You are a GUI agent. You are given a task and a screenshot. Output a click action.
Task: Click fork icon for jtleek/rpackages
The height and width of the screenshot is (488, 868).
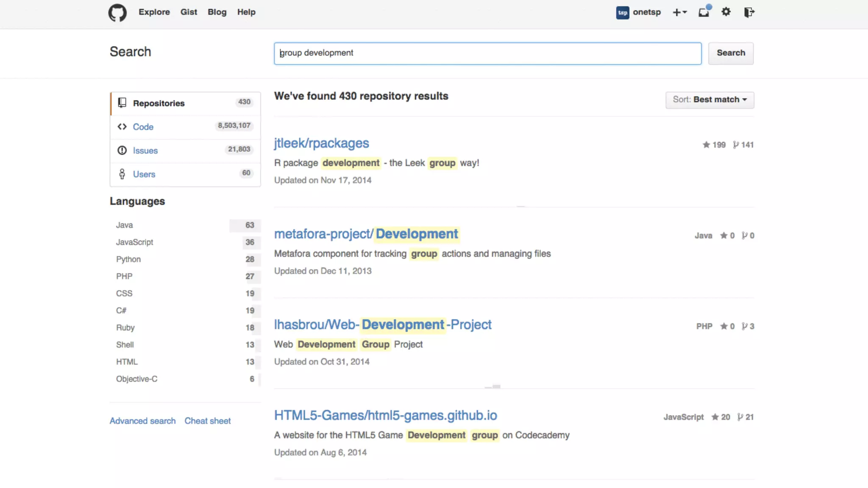(x=736, y=145)
